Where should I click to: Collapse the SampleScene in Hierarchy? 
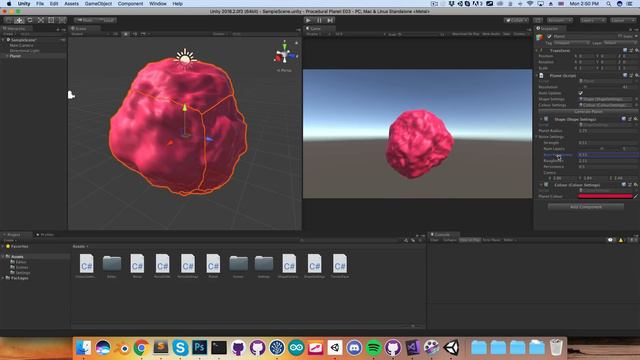tap(3, 40)
